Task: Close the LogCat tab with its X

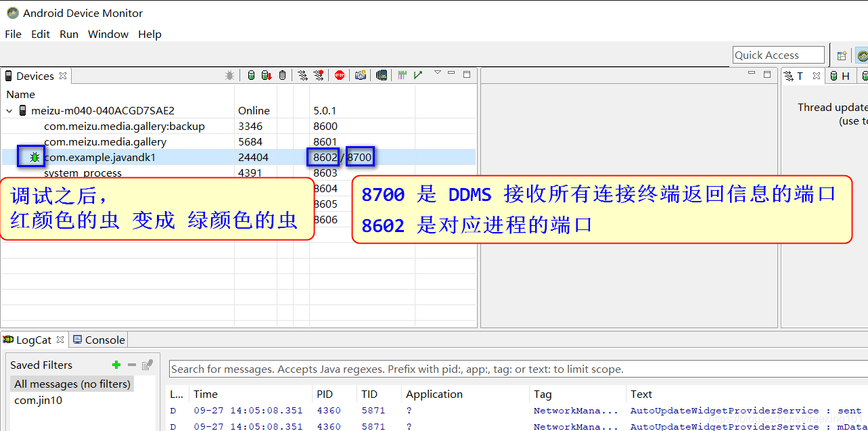Action: [x=60, y=340]
